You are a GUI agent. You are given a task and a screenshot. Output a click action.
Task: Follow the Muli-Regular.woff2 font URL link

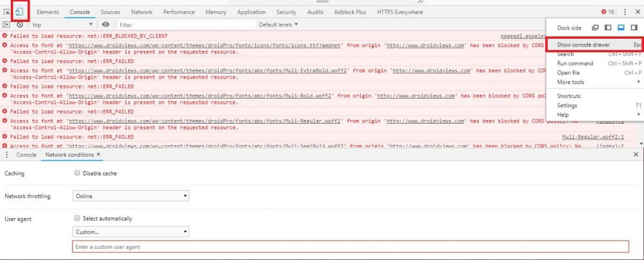coord(204,121)
